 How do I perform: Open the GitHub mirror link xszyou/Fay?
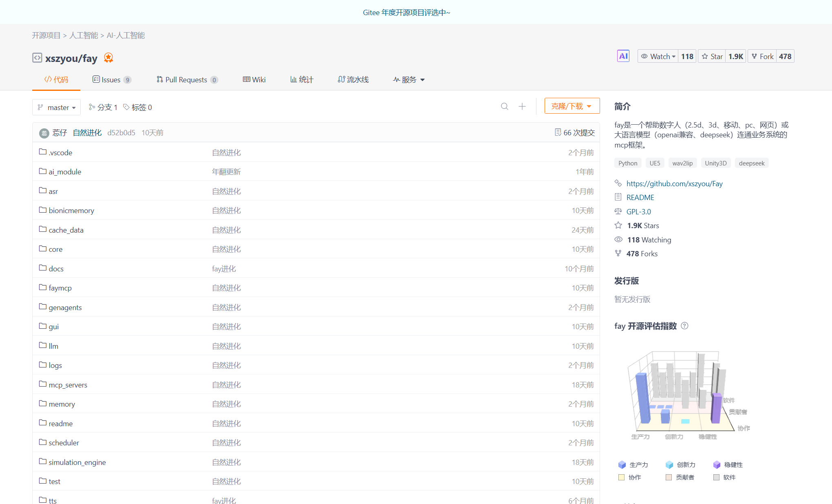click(x=674, y=183)
